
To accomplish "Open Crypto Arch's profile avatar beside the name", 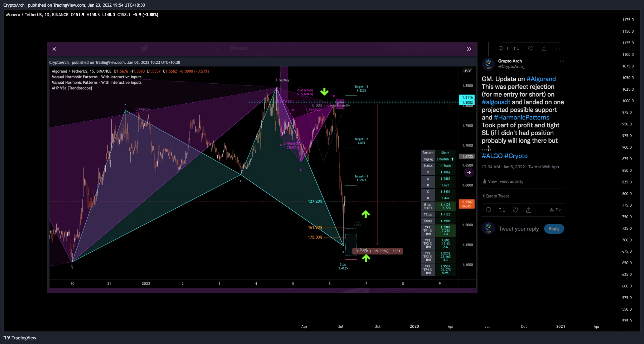I will click(488, 64).
